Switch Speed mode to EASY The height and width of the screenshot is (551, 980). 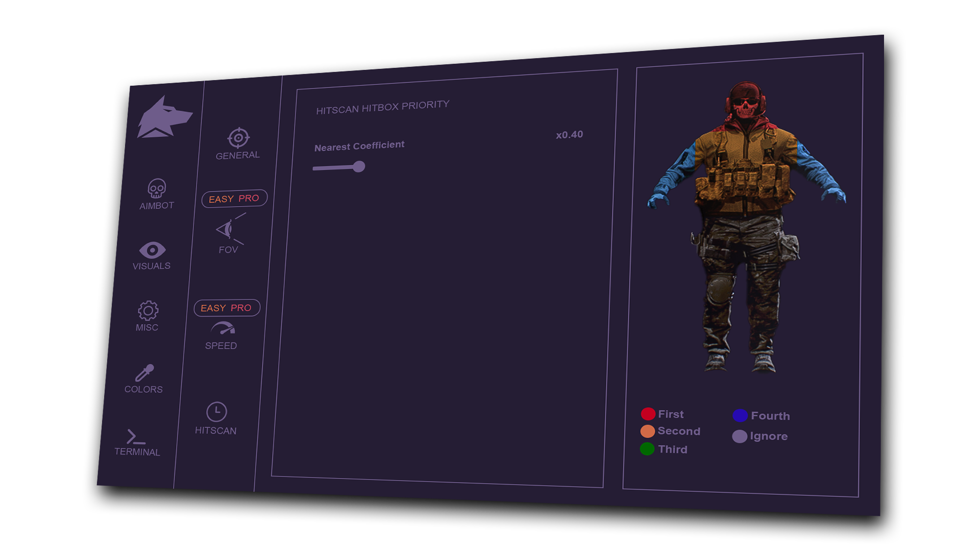pos(213,308)
